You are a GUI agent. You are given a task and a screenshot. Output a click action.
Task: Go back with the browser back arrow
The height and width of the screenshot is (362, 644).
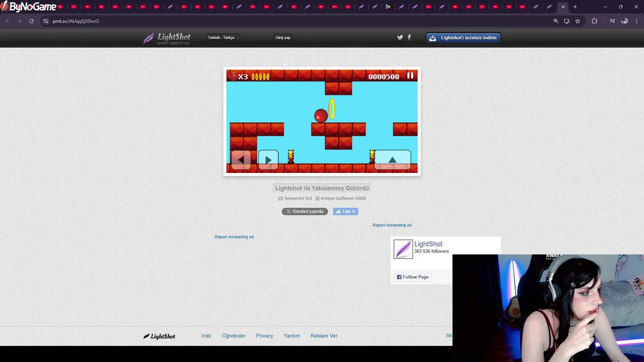click(x=7, y=21)
